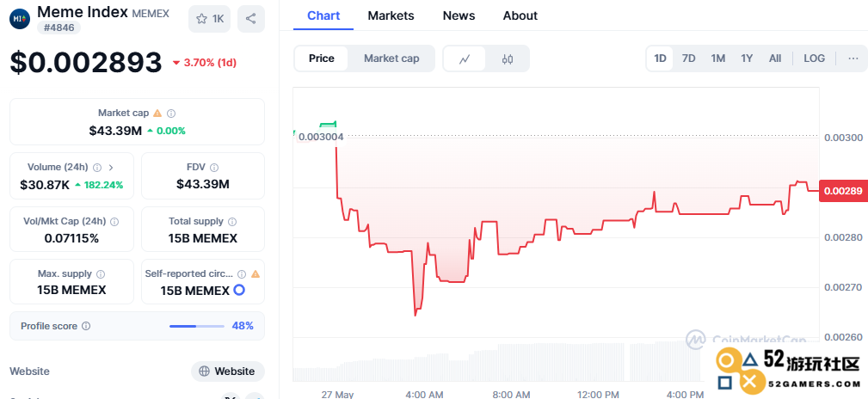868x399 pixels.
Task: Select the Price chart mode
Action: point(322,58)
